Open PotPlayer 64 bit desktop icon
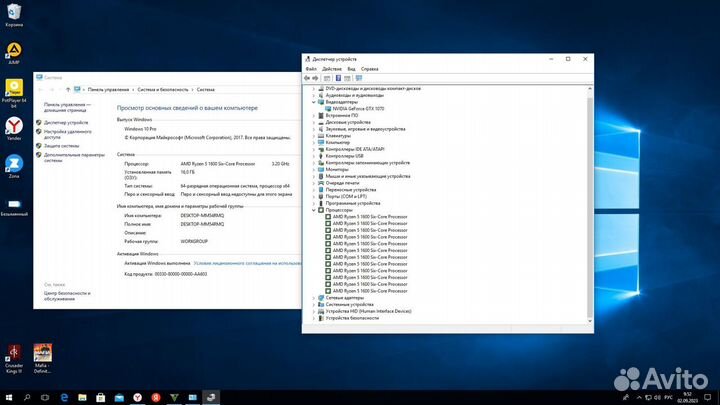The height and width of the screenshot is (405, 720). [14, 88]
